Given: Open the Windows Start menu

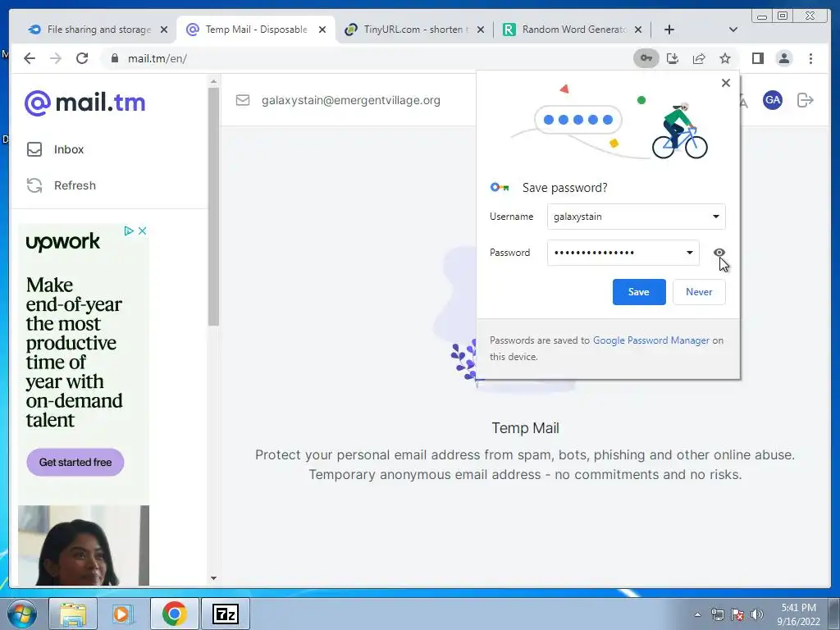Looking at the screenshot, I should pyautogui.click(x=22, y=614).
